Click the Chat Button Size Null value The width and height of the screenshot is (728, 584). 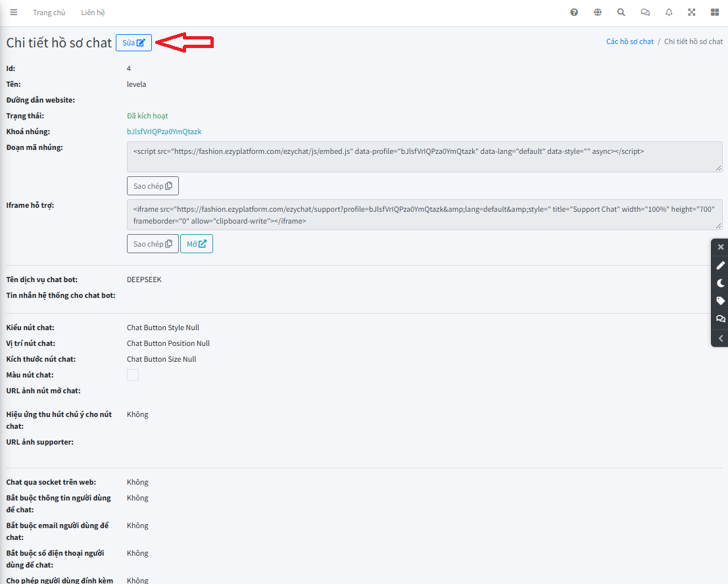coord(162,359)
